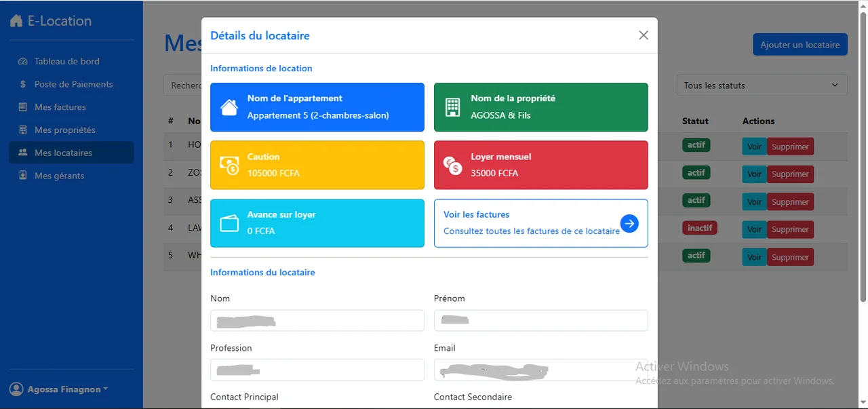The image size is (868, 409).
Task: Click the E-Location house logo icon
Action: (16, 21)
